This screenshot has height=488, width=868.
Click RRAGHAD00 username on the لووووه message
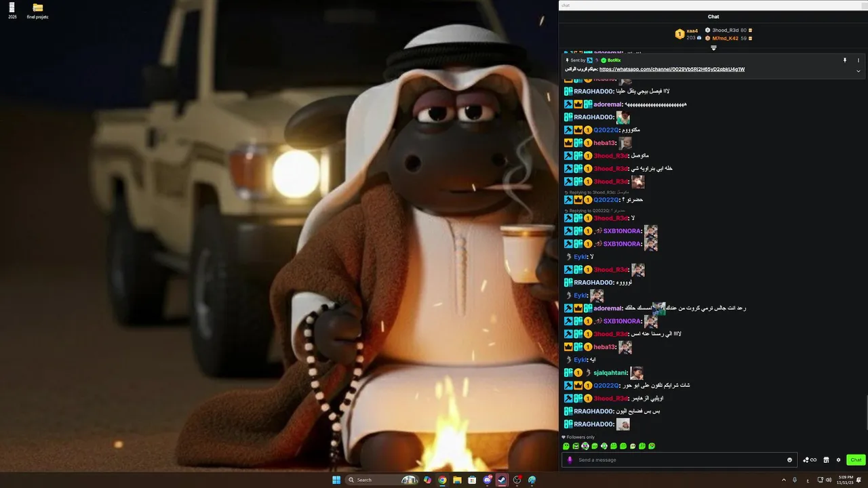[x=593, y=283]
